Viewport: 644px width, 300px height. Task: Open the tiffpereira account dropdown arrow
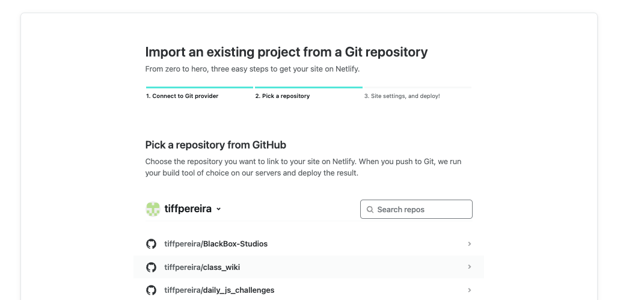[x=218, y=209]
